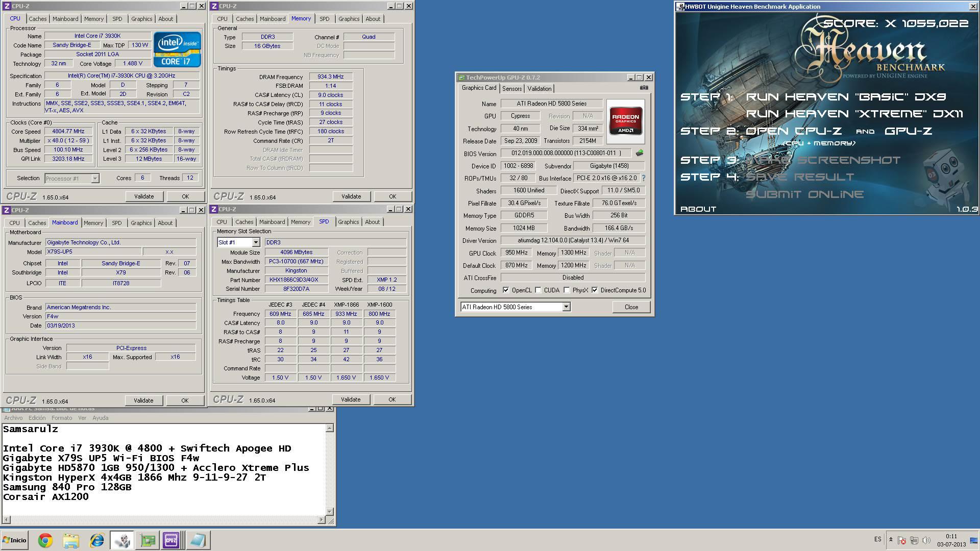Toggle the OpenCL checkbox in GPU-Z

(x=506, y=290)
